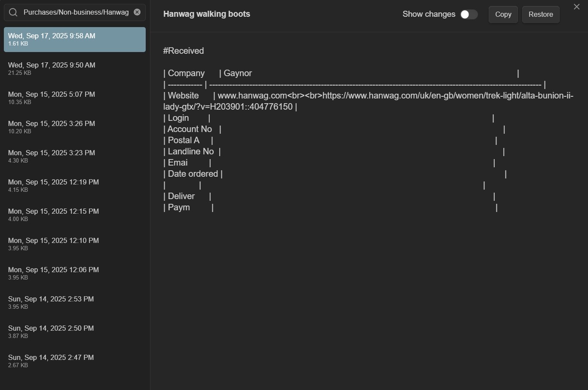The image size is (588, 390).
Task: Toggle the Show changes switch
Action: pyautogui.click(x=469, y=14)
